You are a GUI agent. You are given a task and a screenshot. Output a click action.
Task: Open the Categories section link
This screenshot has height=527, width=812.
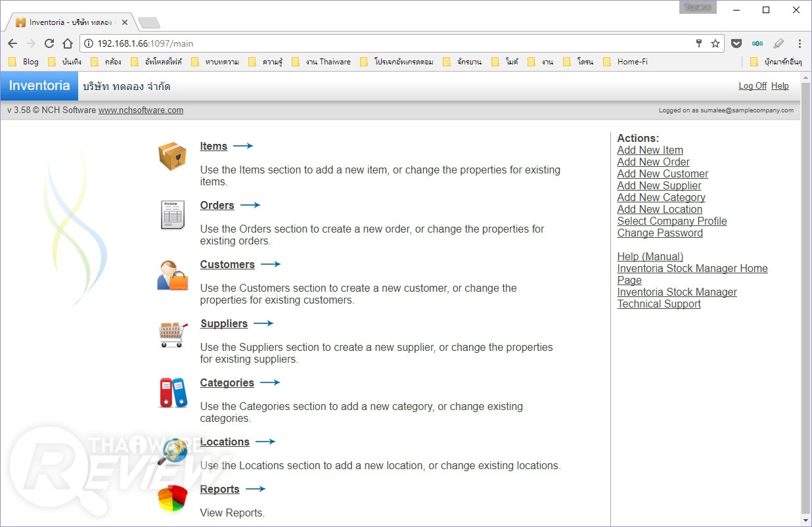pyautogui.click(x=227, y=382)
